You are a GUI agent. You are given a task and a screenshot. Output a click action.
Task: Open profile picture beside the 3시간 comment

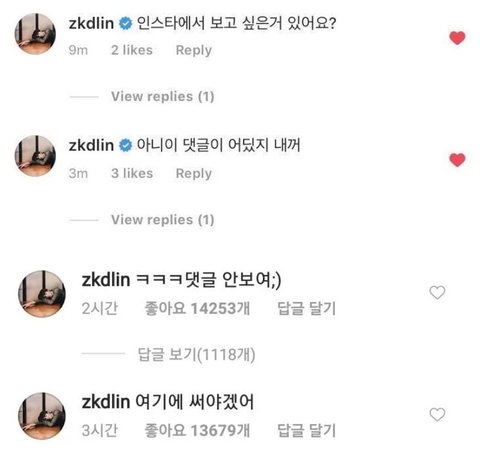(x=42, y=416)
